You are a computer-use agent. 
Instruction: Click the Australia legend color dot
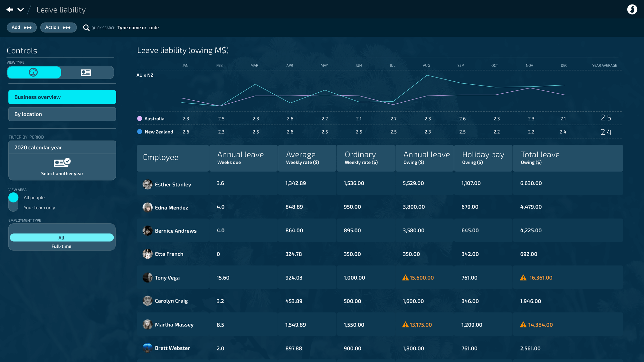[140, 119]
